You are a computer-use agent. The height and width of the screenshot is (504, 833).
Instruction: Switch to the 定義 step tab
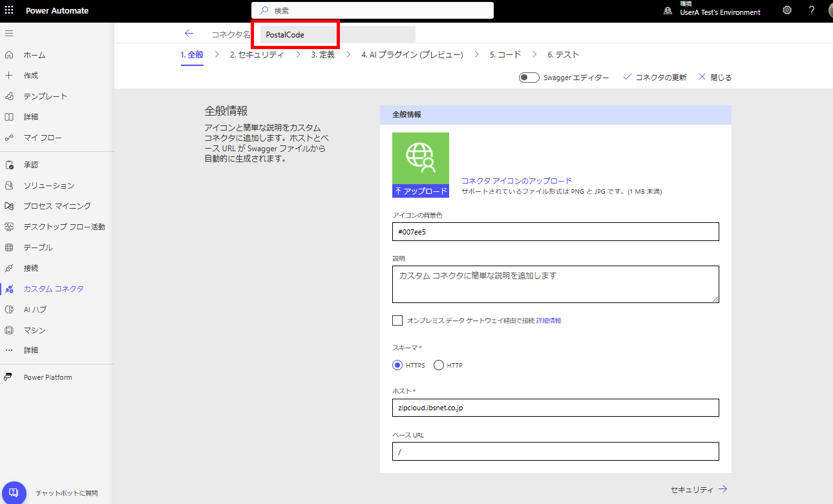coord(323,54)
